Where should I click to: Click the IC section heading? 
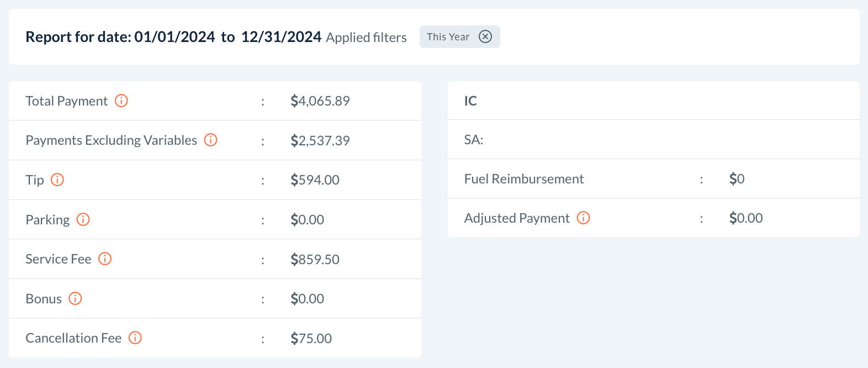[x=470, y=101]
